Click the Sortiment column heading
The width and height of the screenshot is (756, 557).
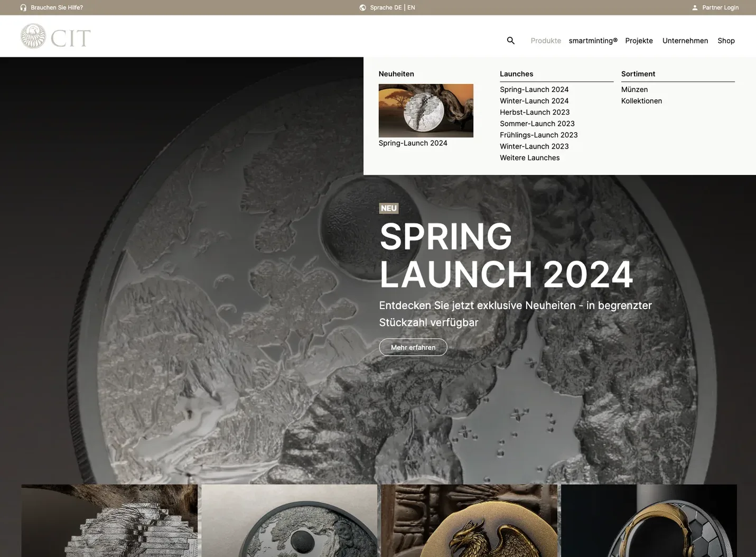tap(638, 74)
